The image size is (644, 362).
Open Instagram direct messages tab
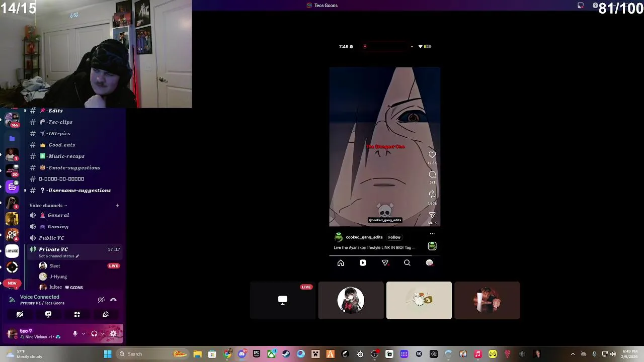385,263
